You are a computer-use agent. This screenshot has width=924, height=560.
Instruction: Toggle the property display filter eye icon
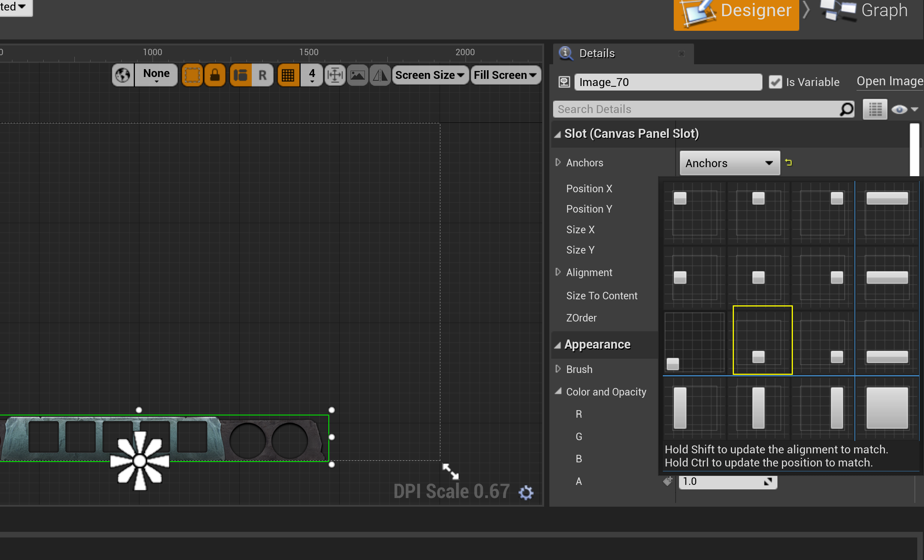point(899,109)
